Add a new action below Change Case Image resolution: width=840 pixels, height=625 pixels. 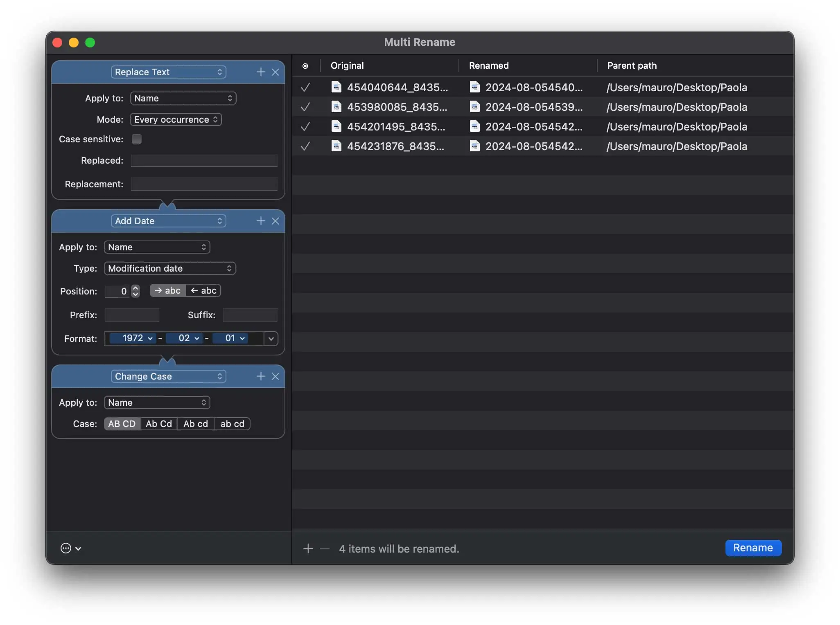(261, 376)
